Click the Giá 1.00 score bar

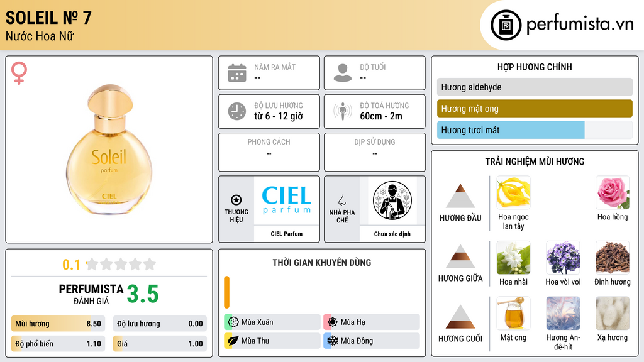pos(160,344)
